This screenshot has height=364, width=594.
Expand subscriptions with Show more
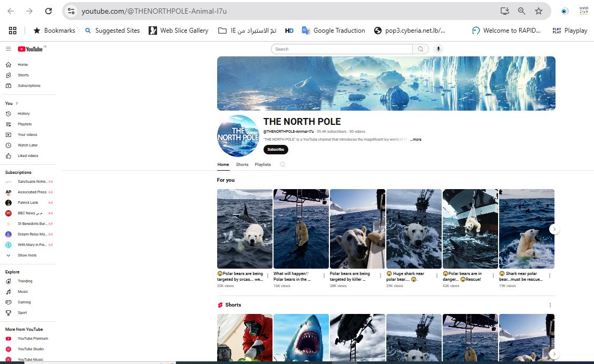[x=26, y=255]
